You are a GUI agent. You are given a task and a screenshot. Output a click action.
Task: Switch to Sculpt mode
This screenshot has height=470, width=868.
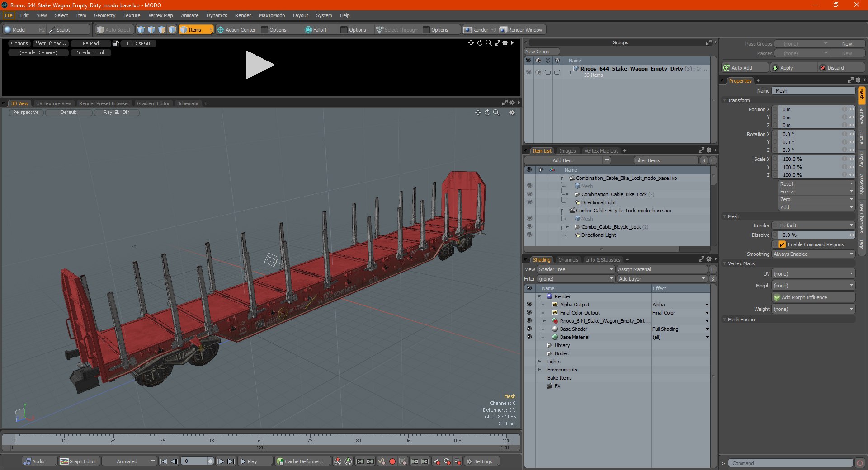[x=63, y=30]
